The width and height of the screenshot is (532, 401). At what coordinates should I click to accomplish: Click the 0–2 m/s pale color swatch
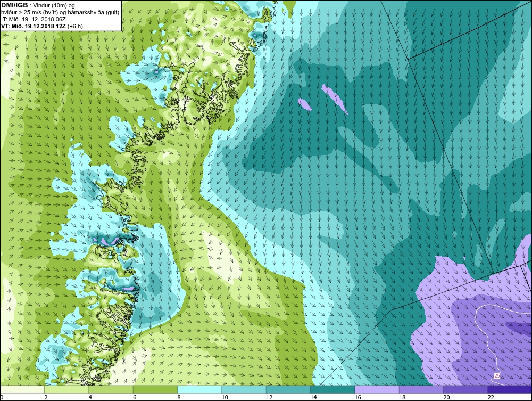pyautogui.click(x=22, y=389)
